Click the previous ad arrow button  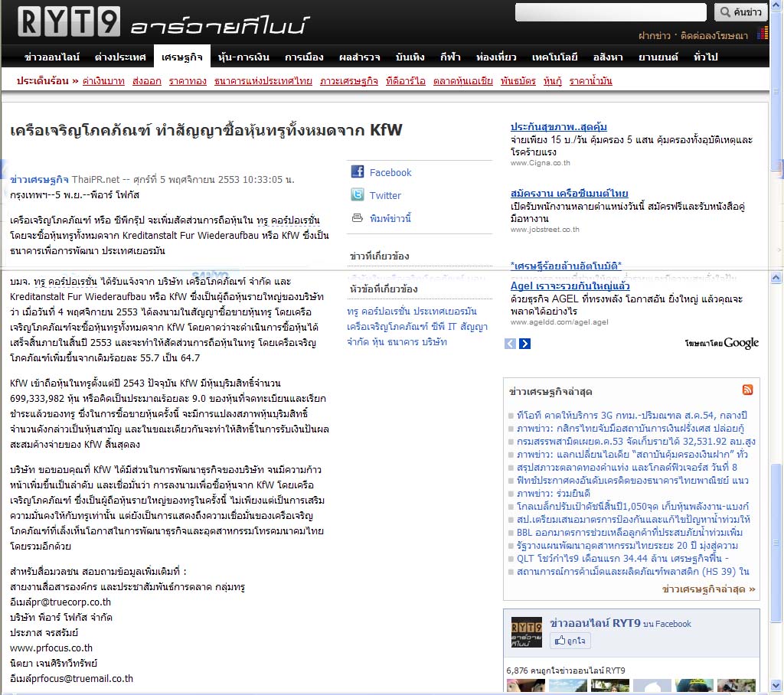coord(510,344)
